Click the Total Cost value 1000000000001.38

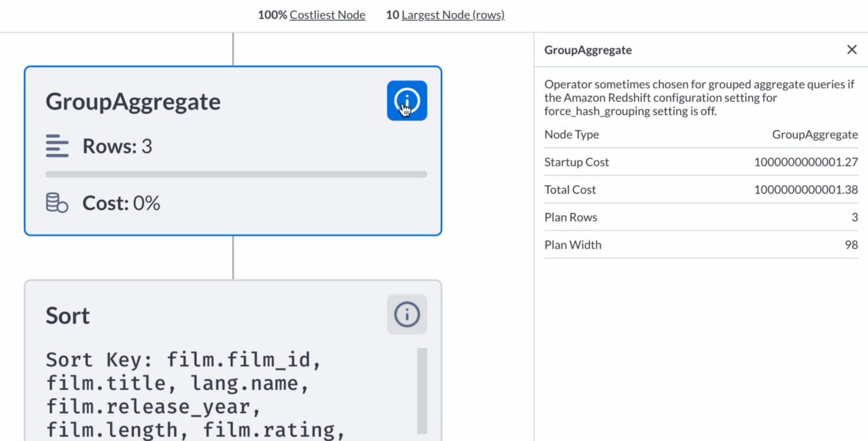point(805,190)
